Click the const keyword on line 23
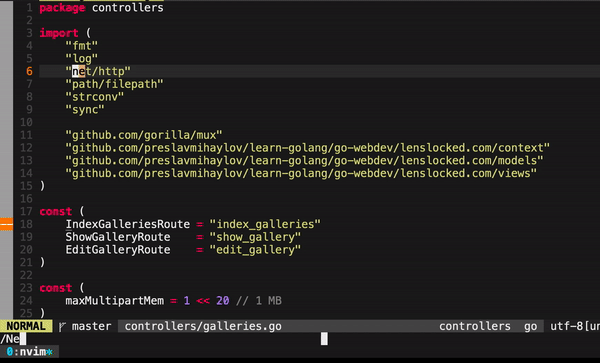Viewport: 600px width, 363px height. click(x=55, y=288)
